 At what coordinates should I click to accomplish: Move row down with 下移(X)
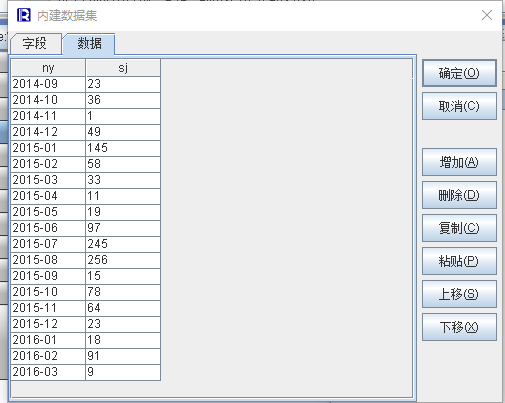point(459,327)
